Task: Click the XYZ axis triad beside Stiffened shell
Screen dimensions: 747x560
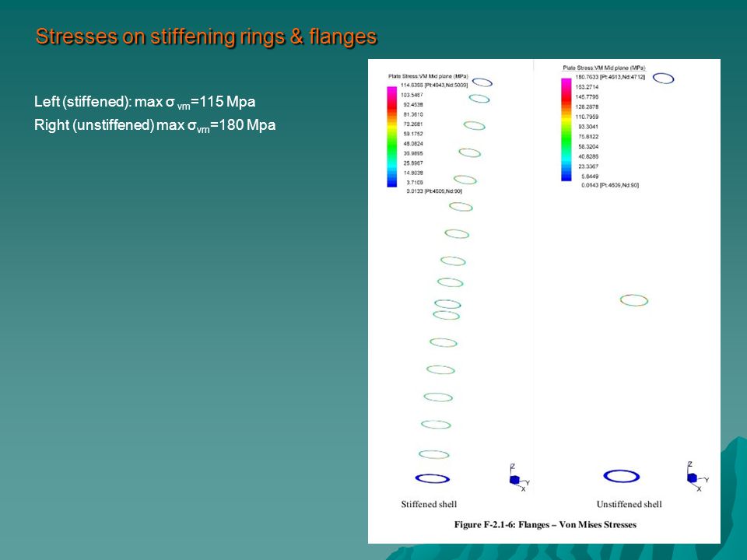Action: (x=519, y=478)
